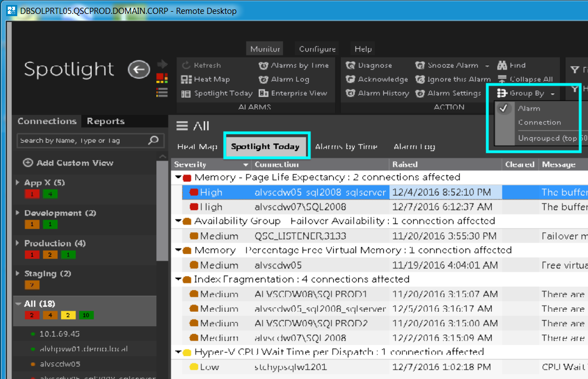Click the magnifier icon in the search box
This screenshot has width=588, height=379.
[x=154, y=141]
